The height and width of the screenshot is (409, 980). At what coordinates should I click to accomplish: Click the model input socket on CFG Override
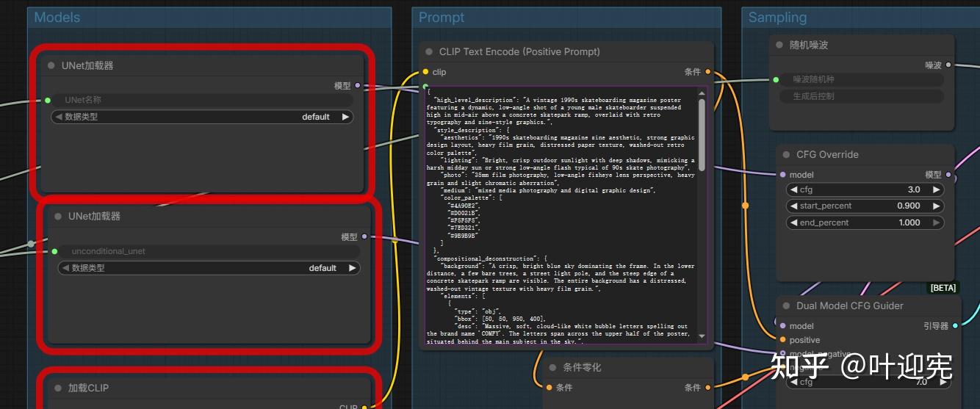[782, 175]
